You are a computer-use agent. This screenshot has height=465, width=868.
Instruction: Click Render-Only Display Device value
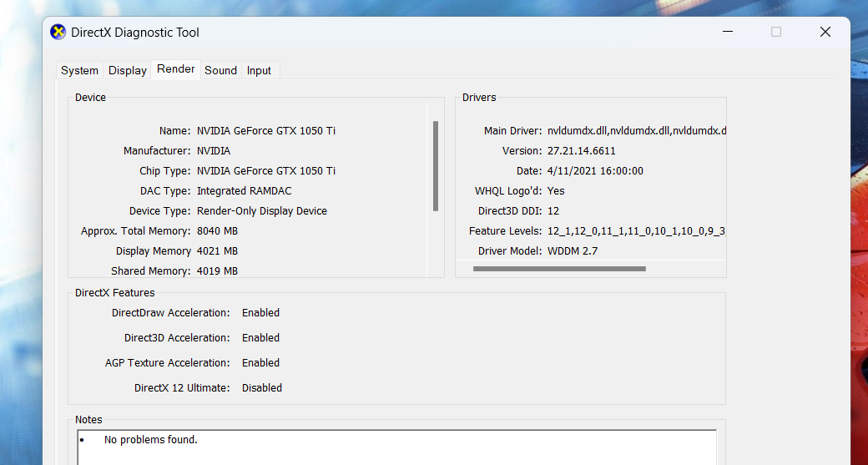point(262,211)
